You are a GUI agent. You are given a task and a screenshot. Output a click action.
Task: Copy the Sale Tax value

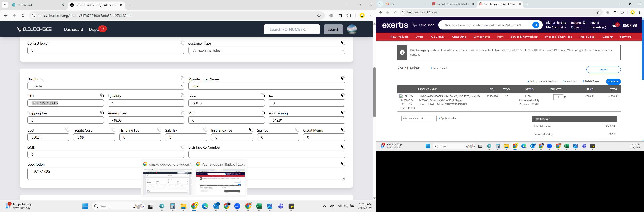pos(205,130)
